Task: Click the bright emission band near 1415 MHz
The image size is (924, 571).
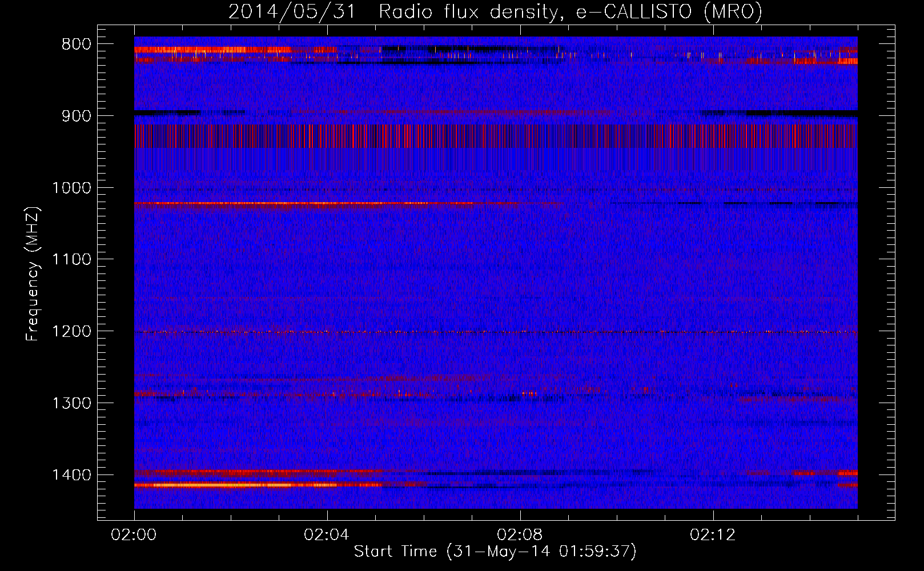Action: [x=257, y=485]
